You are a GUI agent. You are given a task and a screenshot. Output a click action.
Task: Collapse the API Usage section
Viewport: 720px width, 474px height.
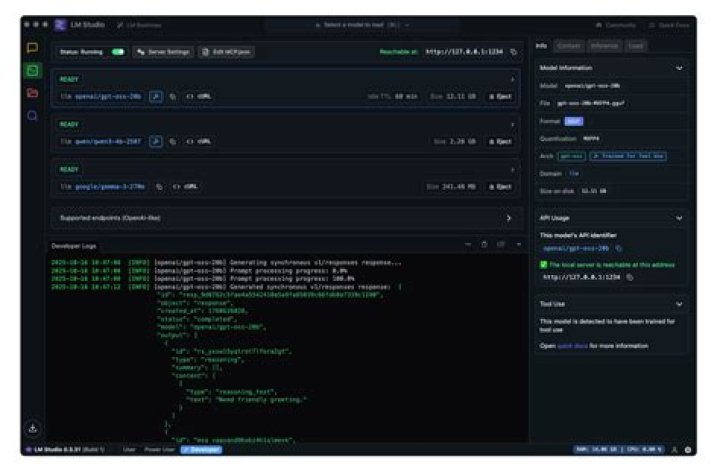[679, 218]
